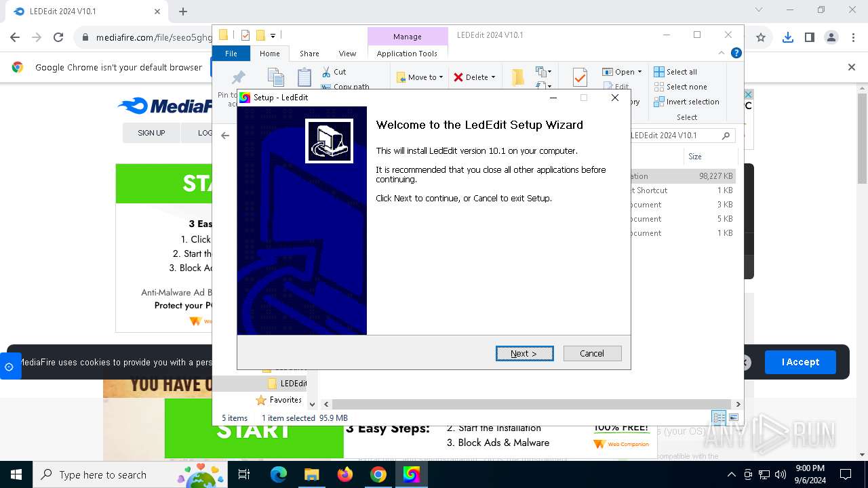868x488 pixels.
Task: Click the New folder icon in the Quick Access Toolbar
Action: coord(260,35)
